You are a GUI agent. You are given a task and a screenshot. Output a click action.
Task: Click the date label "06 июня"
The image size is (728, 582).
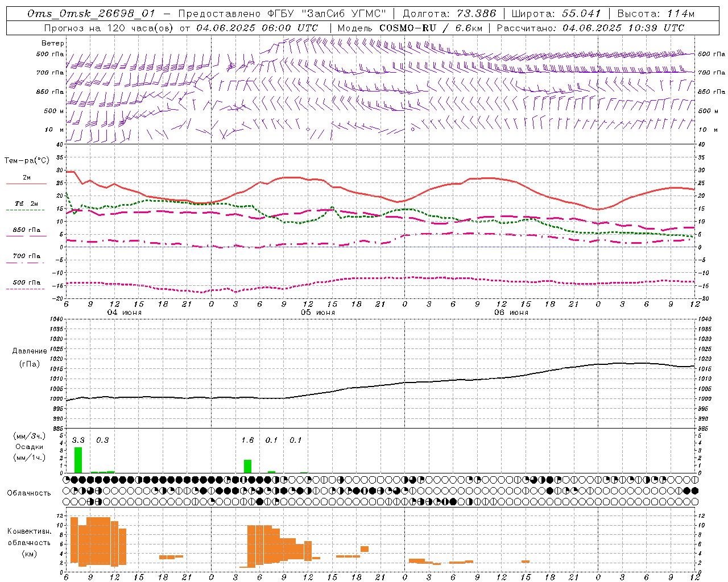pyautogui.click(x=511, y=313)
